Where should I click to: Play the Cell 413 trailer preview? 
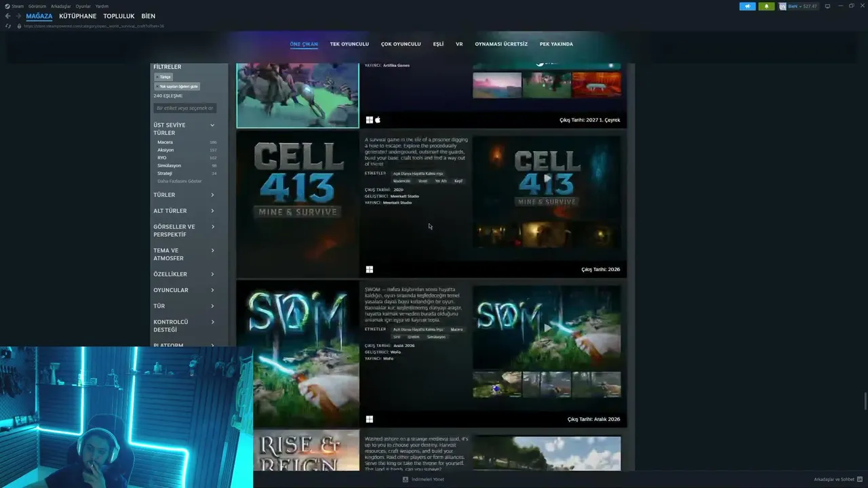coord(547,178)
